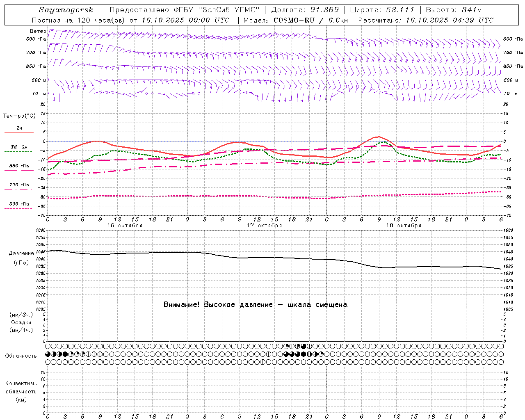Click the red 2м legend line sample
The width and height of the screenshot is (525, 420).
coord(19,132)
